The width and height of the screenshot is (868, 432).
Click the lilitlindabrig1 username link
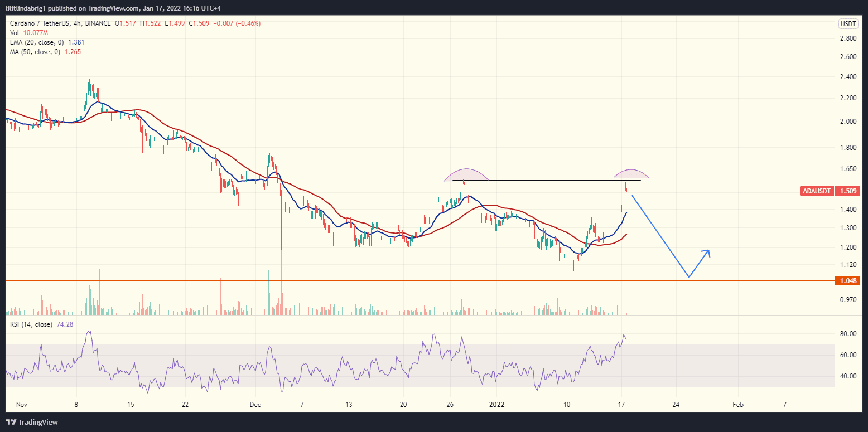click(26, 8)
